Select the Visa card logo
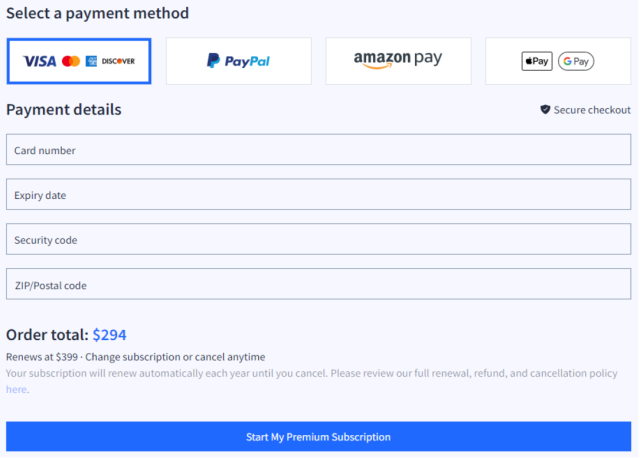Screen dimensions: 640x458 tap(40, 61)
